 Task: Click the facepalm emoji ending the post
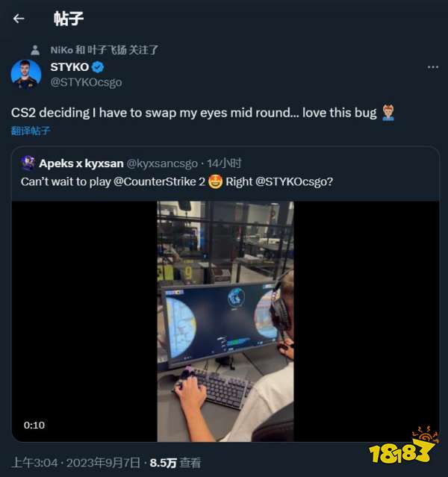(388, 113)
